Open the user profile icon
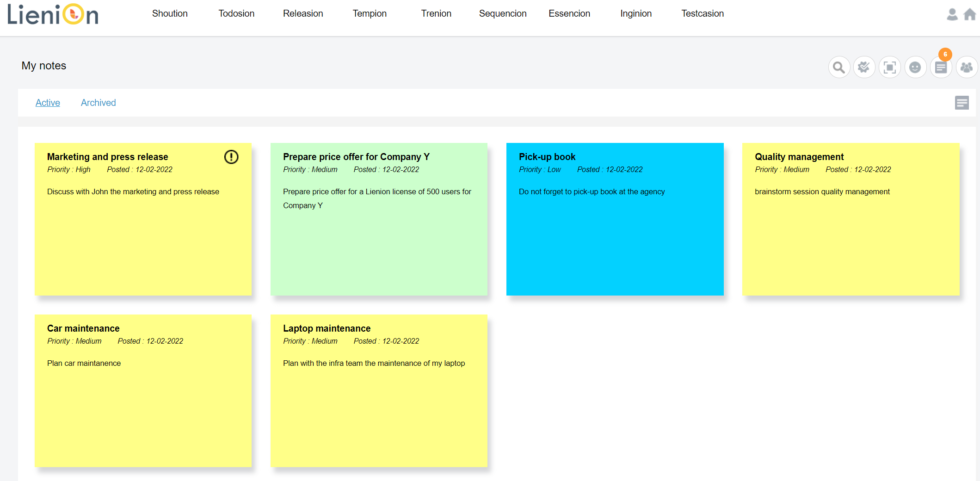 [x=952, y=14]
